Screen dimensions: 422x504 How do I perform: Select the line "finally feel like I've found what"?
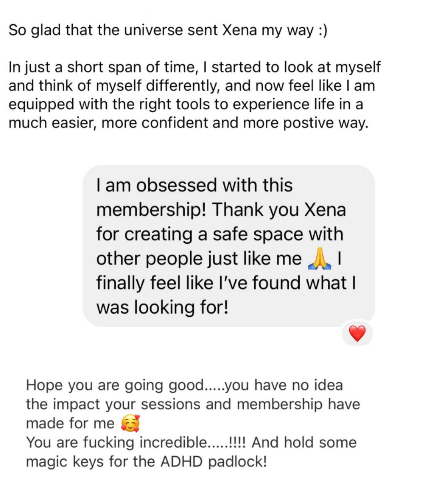click(x=221, y=283)
